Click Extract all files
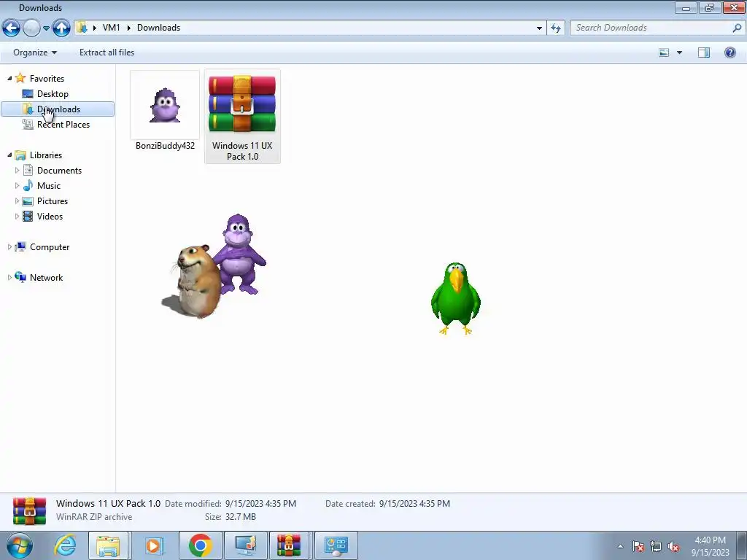The width and height of the screenshot is (747, 560). [x=107, y=52]
